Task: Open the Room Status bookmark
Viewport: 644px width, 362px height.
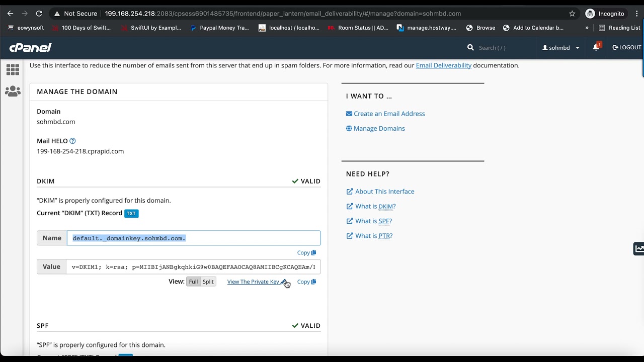Action: (358, 28)
